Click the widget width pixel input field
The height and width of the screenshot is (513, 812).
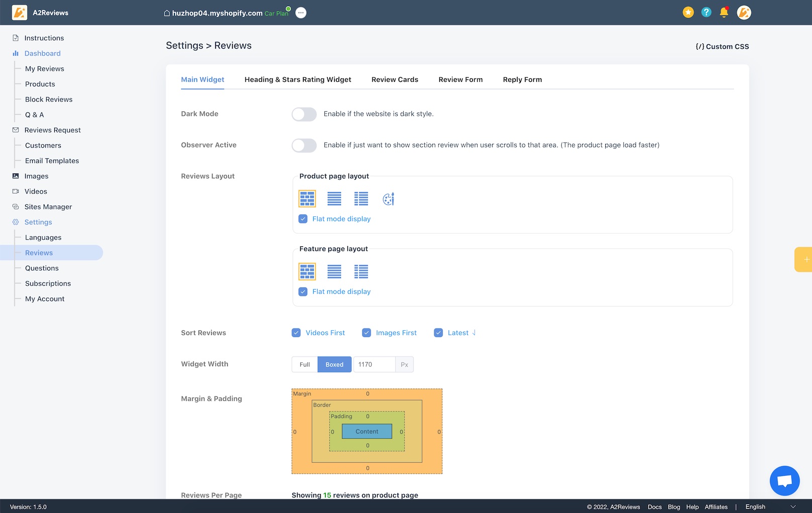click(x=374, y=365)
